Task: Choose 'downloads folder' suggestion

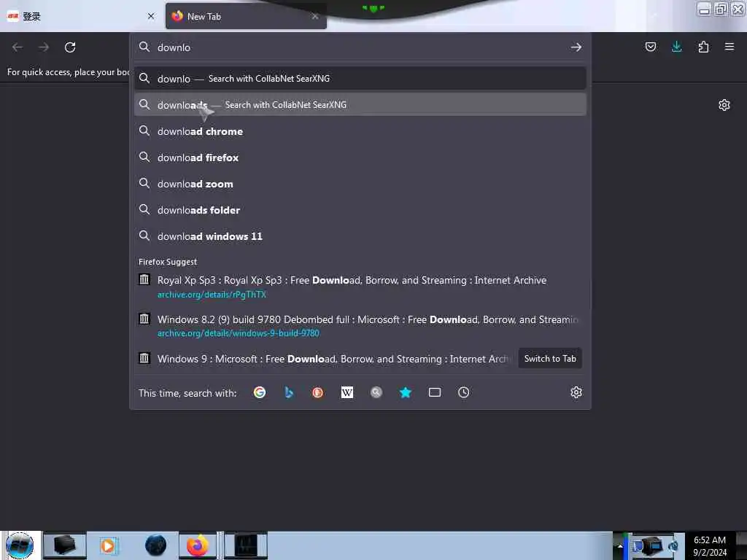Action: pos(360,209)
